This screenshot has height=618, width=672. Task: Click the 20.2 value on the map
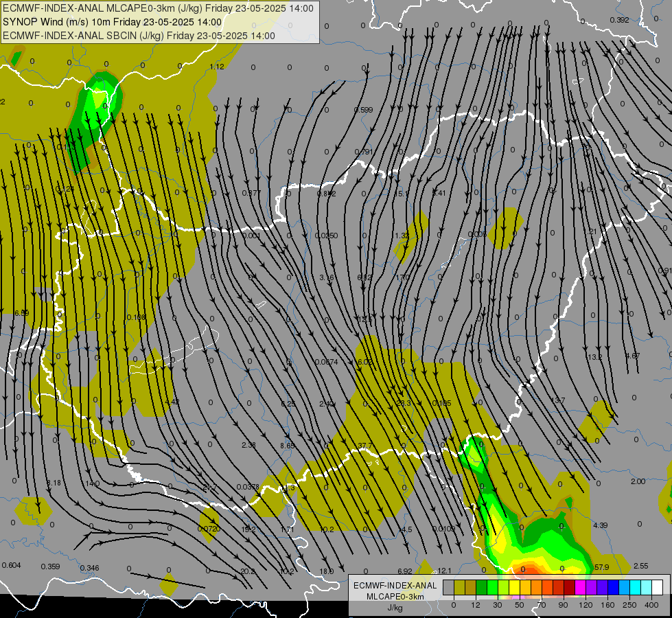248,571
